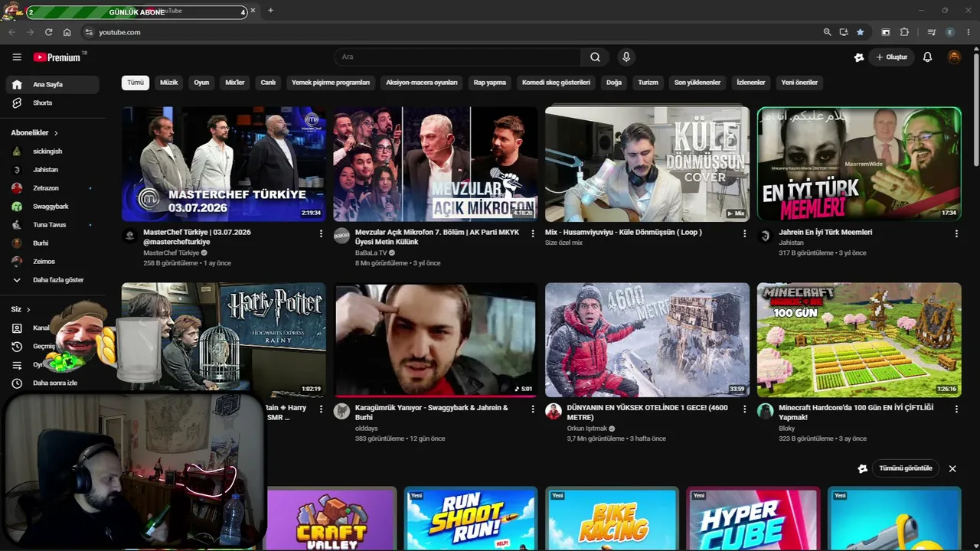Open the Minecraft Hardcore'da 100 Gün video title
Image resolution: width=980 pixels, height=551 pixels.
coord(856,412)
